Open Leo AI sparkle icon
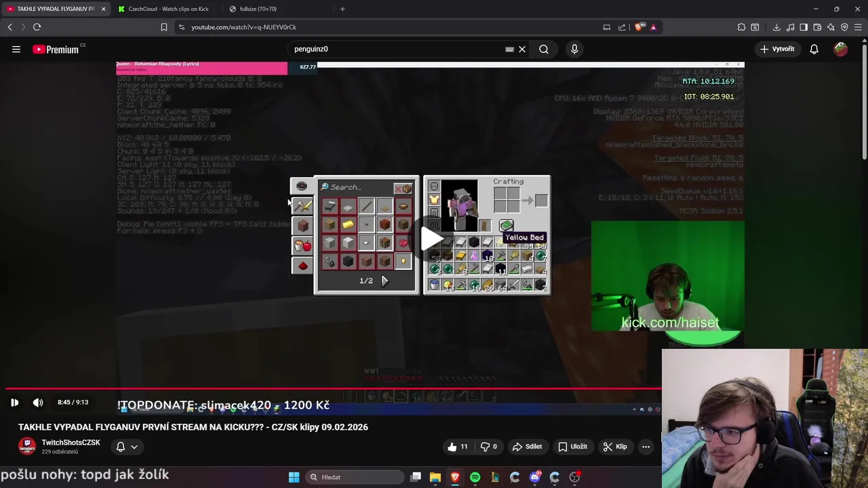This screenshot has width=868, height=488. tap(831, 27)
